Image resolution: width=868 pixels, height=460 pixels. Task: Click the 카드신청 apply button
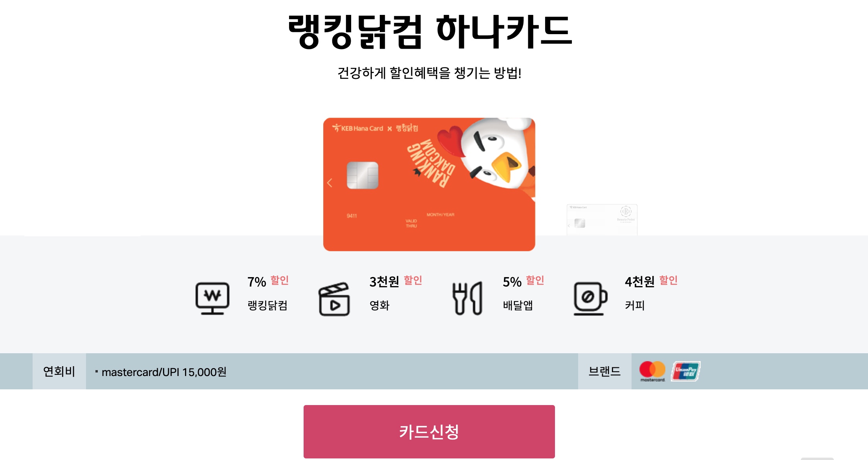tap(429, 431)
